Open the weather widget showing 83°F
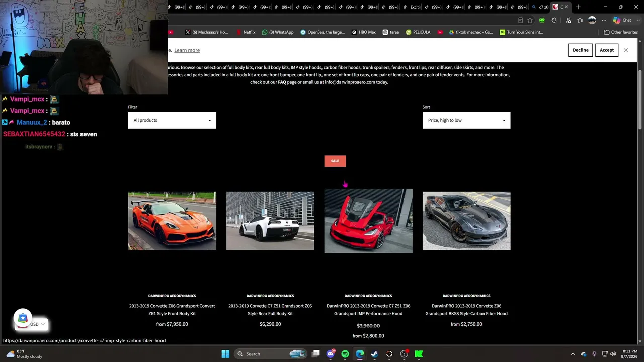The height and width of the screenshot is (362, 644). 24,354
